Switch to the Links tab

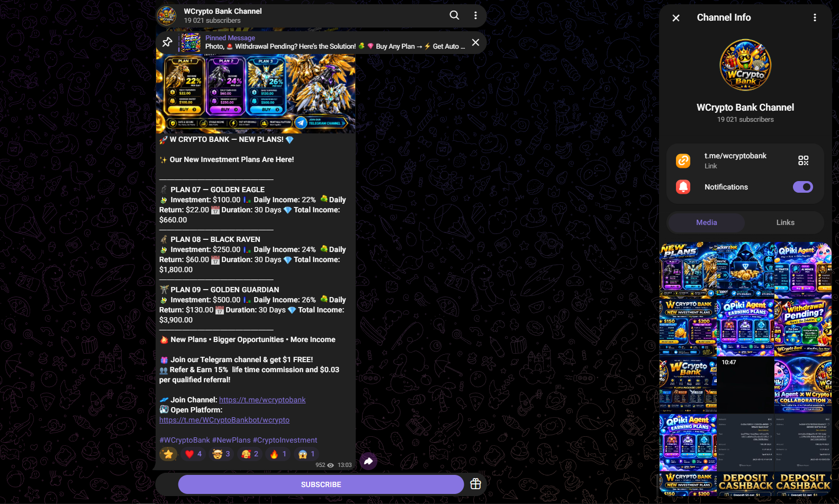pos(785,223)
